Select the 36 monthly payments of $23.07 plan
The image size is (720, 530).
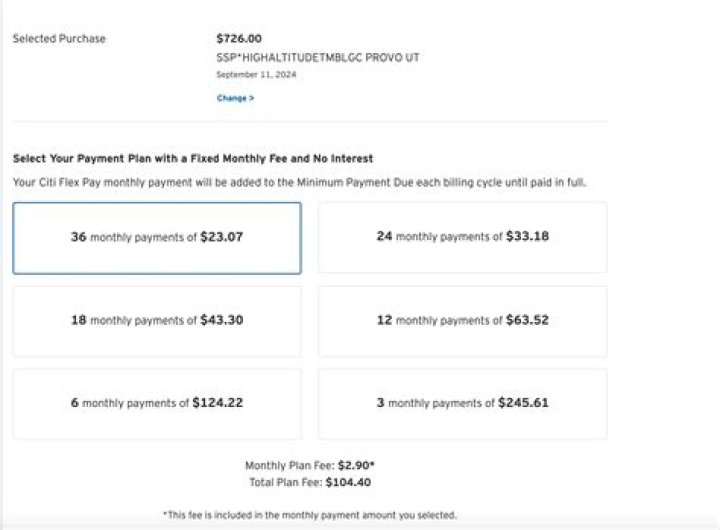pyautogui.click(x=157, y=238)
